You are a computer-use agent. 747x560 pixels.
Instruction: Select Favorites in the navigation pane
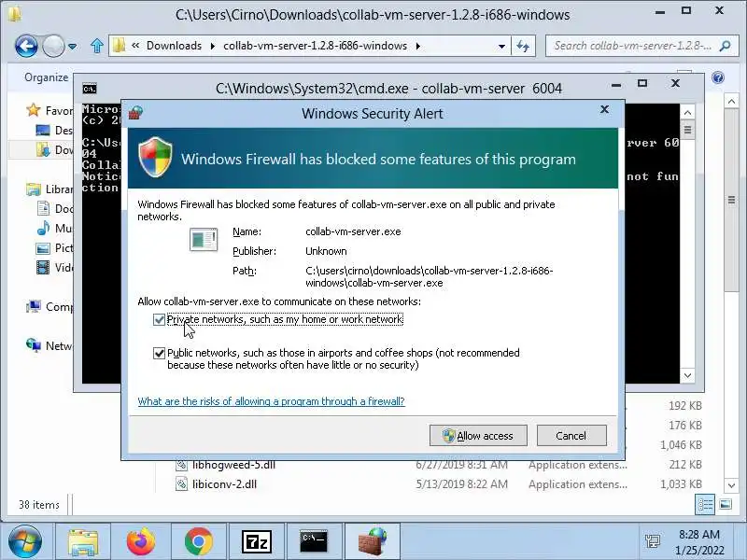coord(49,110)
